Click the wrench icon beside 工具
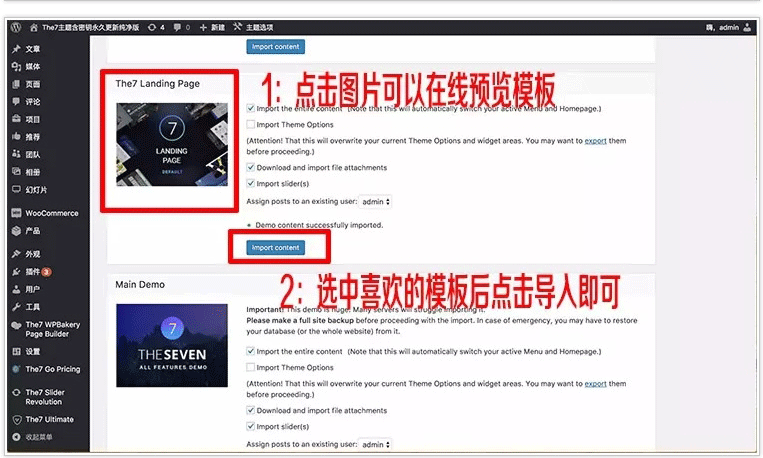 [17, 307]
